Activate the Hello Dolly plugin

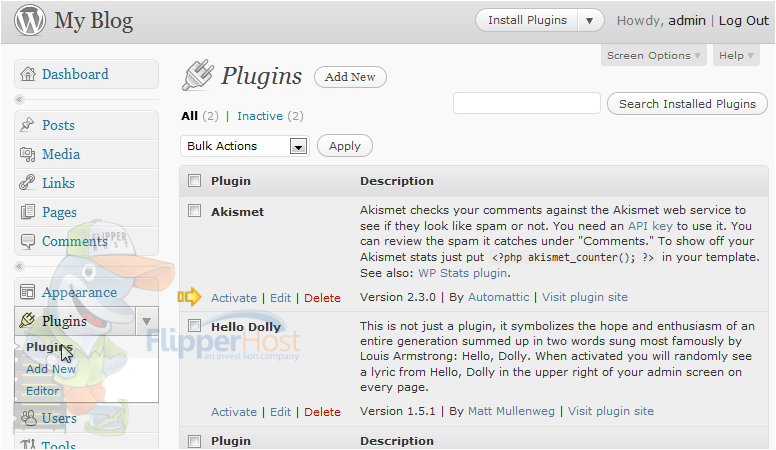point(234,412)
